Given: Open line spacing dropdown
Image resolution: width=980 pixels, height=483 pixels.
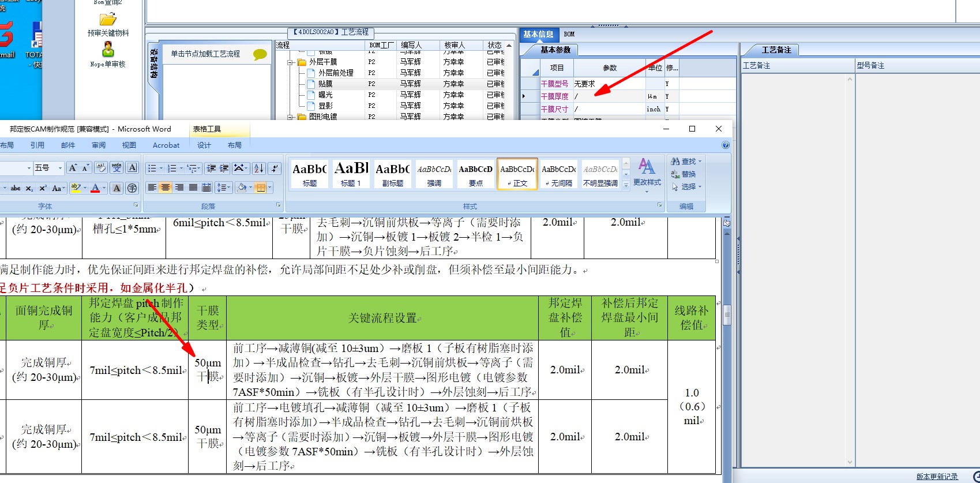Looking at the screenshot, I should click(x=230, y=188).
